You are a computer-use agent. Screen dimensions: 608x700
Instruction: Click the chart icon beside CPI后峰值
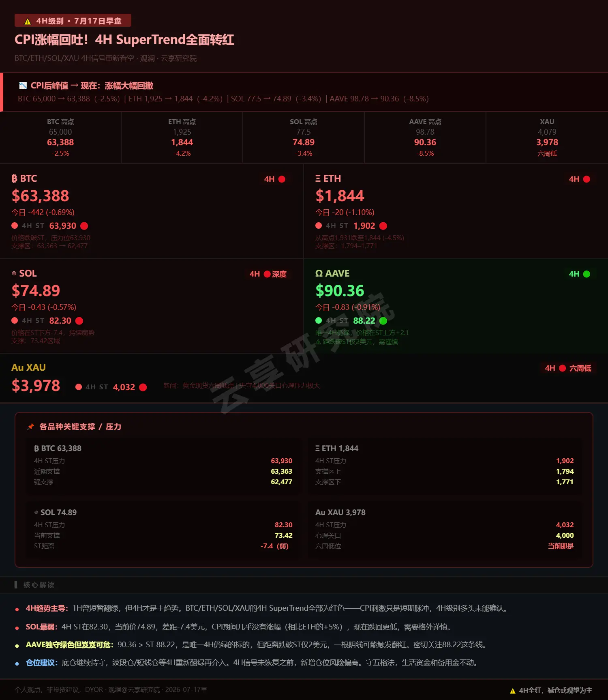[23, 86]
